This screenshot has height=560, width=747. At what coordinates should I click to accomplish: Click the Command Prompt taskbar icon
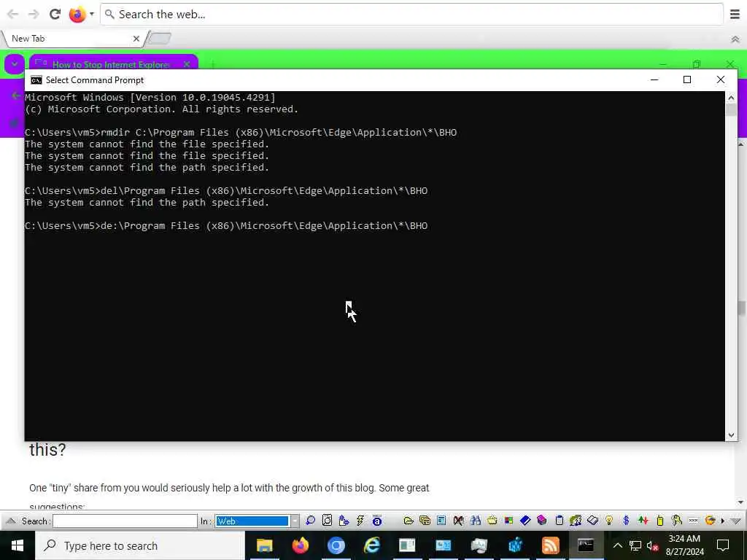[586, 545]
